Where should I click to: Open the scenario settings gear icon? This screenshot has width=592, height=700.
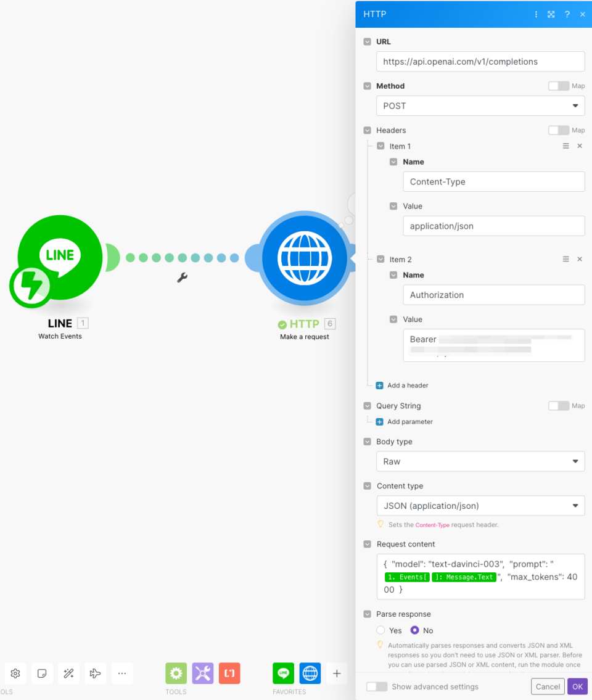(x=15, y=673)
